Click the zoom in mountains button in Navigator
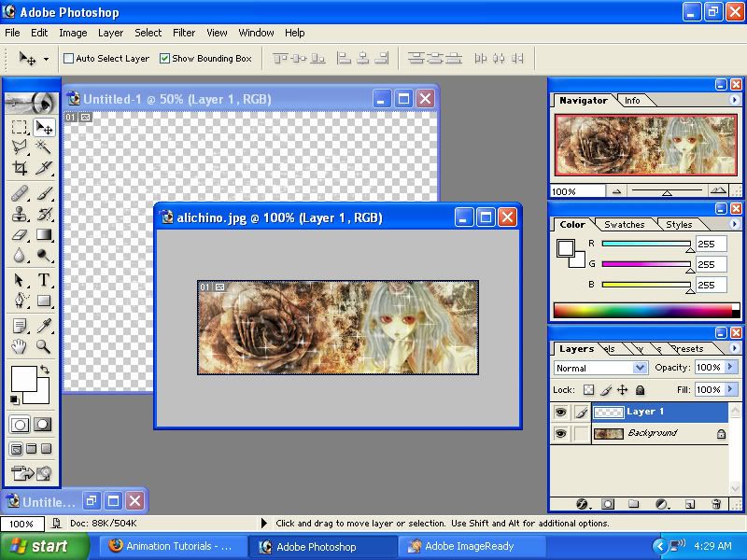 (718, 191)
